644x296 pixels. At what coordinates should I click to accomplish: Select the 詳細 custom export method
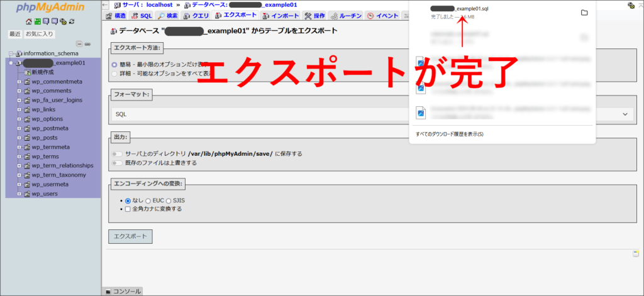(x=114, y=74)
